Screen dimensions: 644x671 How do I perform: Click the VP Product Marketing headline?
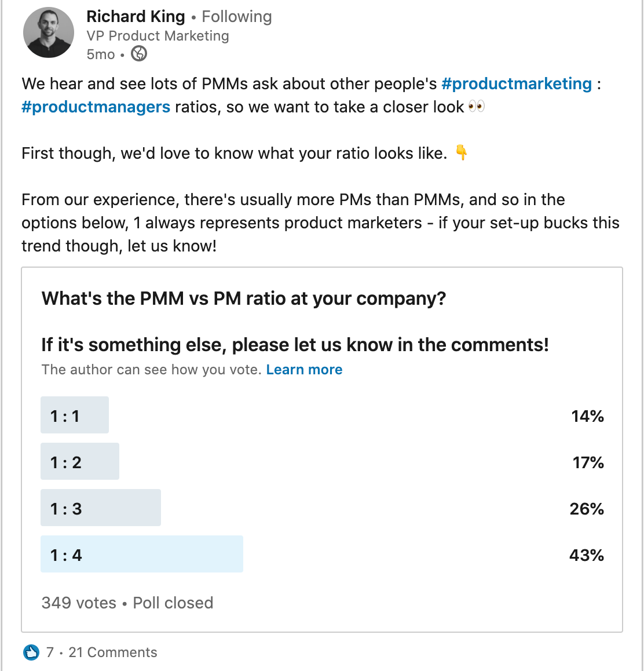[158, 36]
